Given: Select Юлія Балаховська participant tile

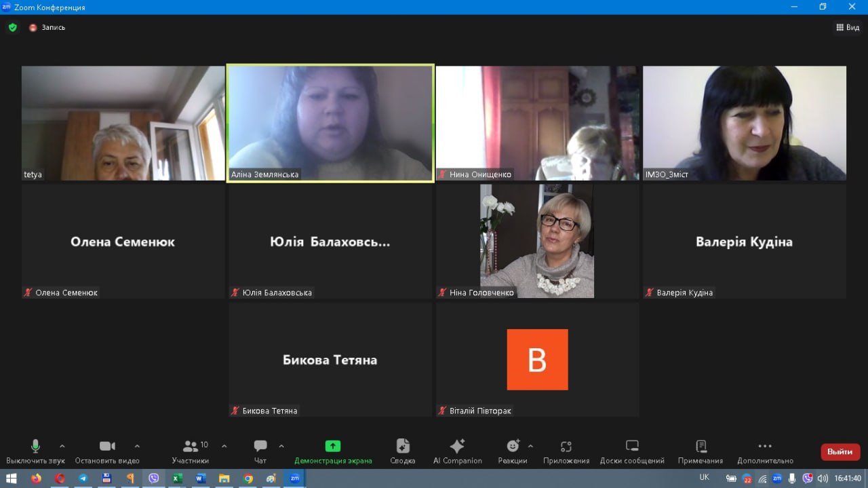Looking at the screenshot, I should pos(330,241).
